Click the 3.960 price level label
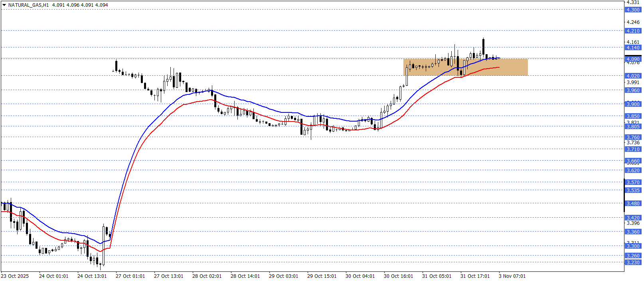Viewport: 644px width, 281px height. click(633, 90)
